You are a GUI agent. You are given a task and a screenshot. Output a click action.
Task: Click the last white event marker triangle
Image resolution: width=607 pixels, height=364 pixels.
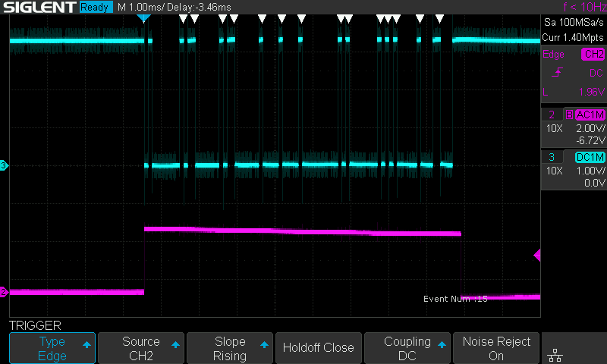(439, 18)
